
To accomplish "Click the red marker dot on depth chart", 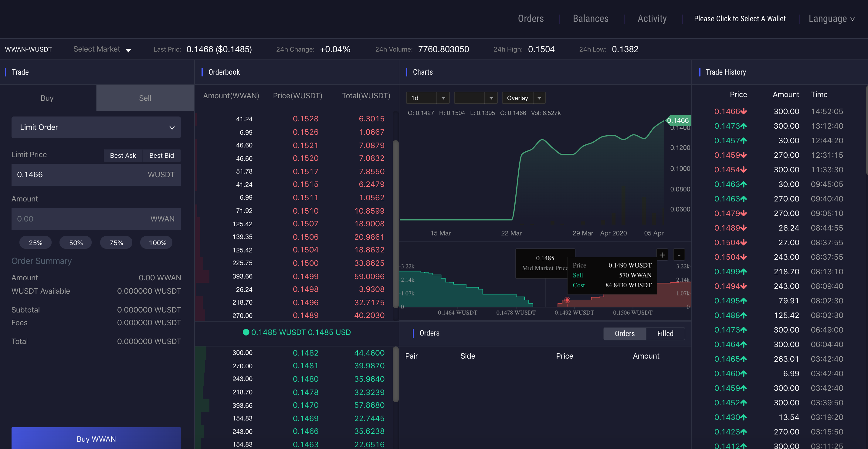I will (x=567, y=300).
